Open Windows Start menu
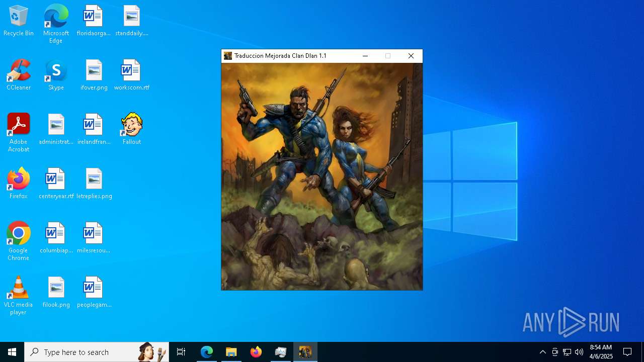The image size is (644, 362). (x=12, y=352)
